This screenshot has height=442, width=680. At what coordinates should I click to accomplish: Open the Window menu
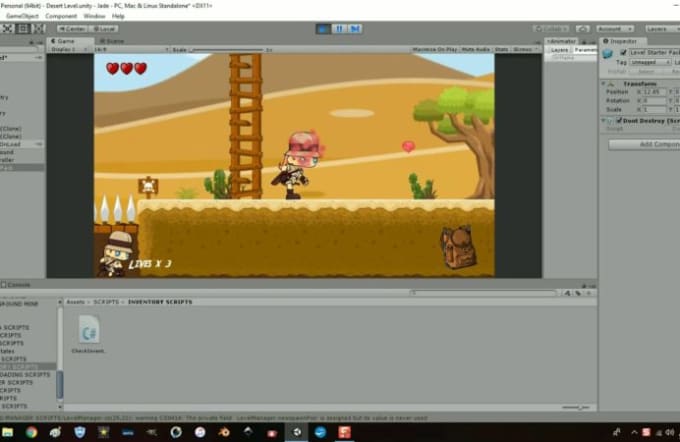[94, 16]
